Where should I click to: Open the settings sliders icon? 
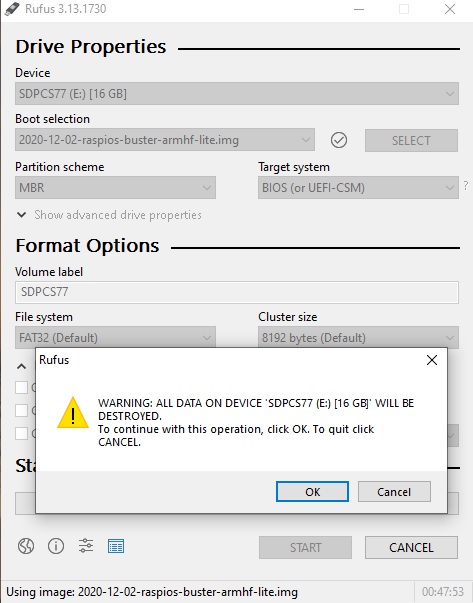(86, 546)
